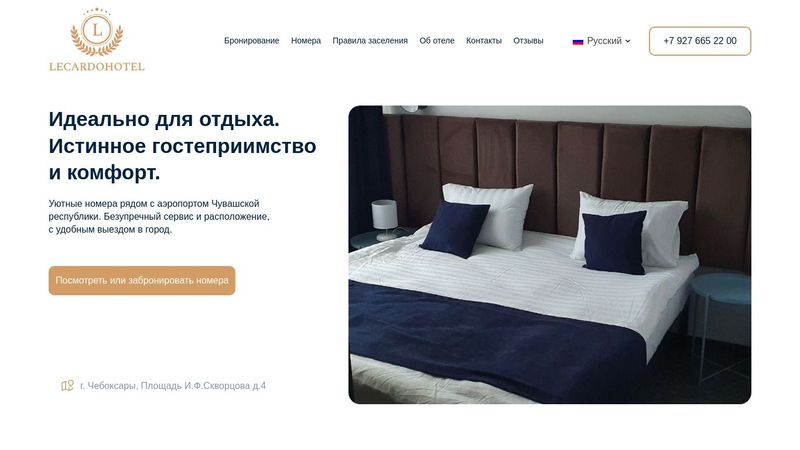Screen dimensions: 800x450
Task: Open the Русский language selector
Action: point(602,41)
